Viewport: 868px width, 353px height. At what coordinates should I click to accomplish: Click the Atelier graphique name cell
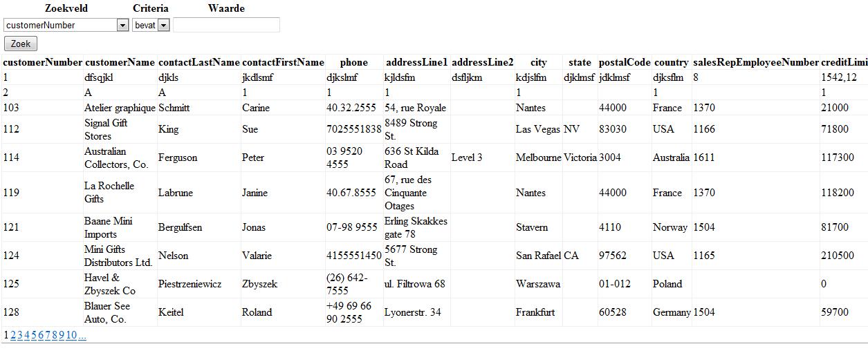[x=120, y=108]
